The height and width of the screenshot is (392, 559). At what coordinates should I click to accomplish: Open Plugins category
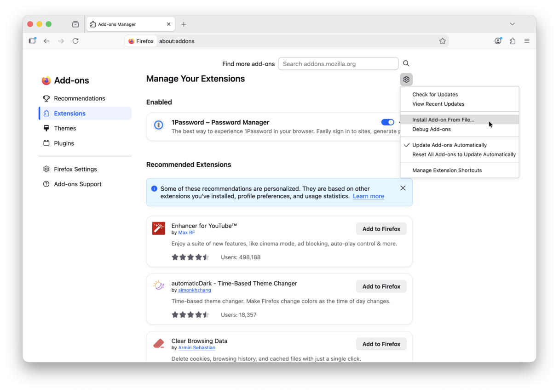pyautogui.click(x=85, y=143)
